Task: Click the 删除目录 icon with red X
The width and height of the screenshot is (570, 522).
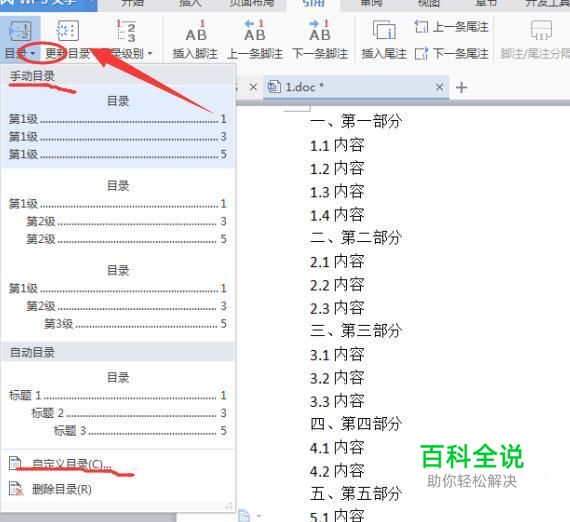Action: click(16, 489)
